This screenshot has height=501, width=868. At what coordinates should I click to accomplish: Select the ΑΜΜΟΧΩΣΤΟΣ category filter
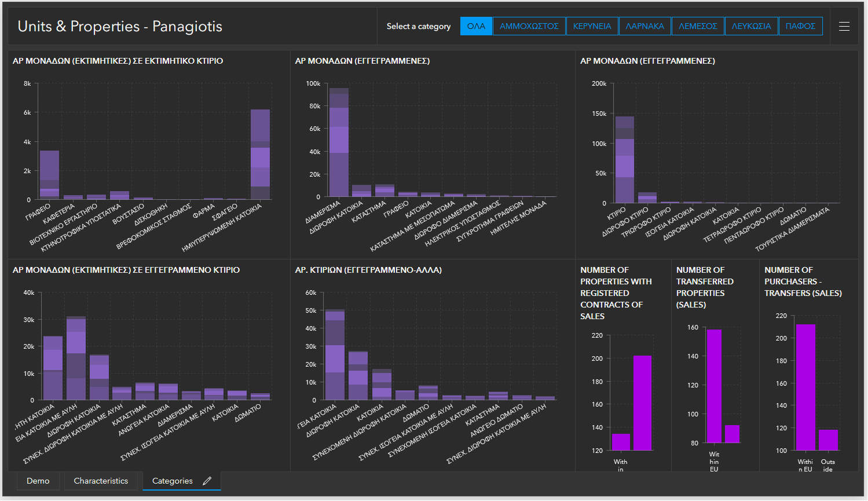point(529,26)
